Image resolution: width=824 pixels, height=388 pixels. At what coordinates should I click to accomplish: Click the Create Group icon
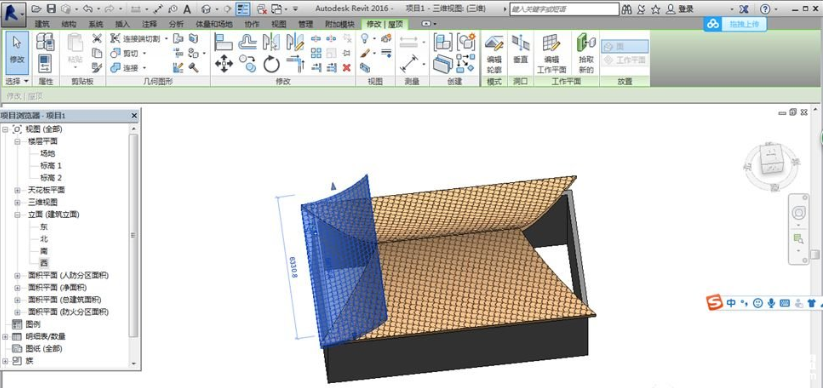[466, 42]
